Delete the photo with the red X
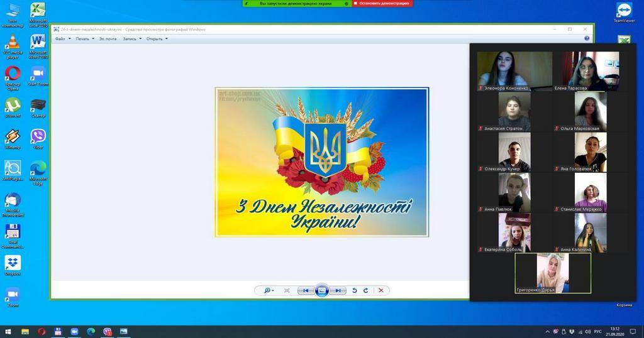 click(381, 290)
